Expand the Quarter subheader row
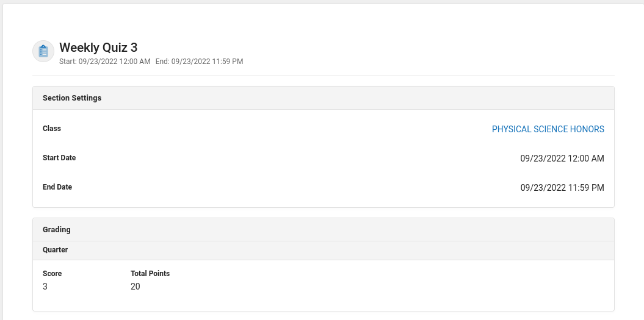644x320 pixels. click(x=55, y=250)
